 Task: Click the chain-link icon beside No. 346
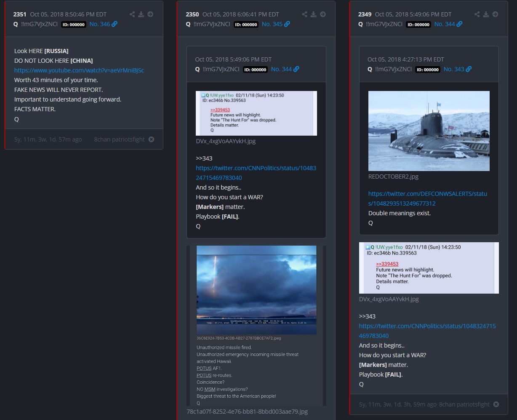[x=115, y=24]
